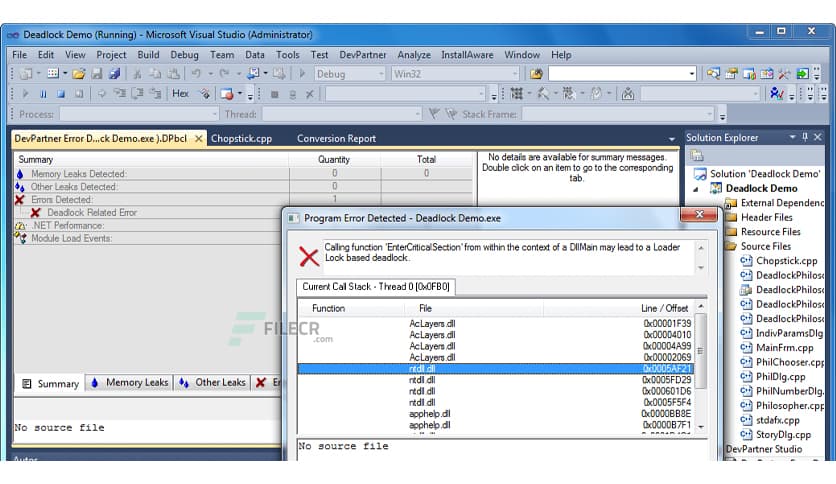Click the Undo arrow icon
This screenshot has height=484, width=836.
click(196, 74)
